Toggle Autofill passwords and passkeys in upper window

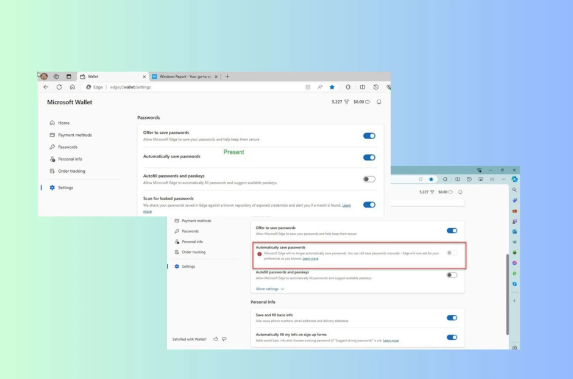click(x=369, y=179)
